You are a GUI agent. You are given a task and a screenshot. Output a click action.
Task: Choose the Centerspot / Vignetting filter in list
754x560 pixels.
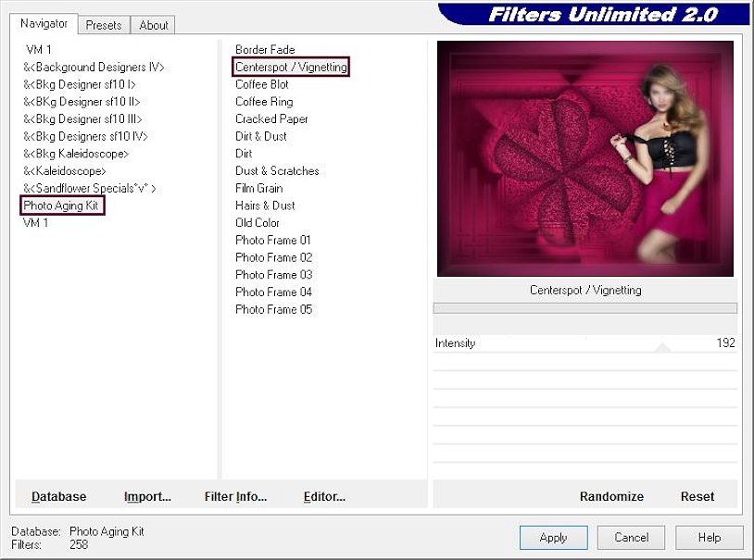pyautogui.click(x=291, y=67)
